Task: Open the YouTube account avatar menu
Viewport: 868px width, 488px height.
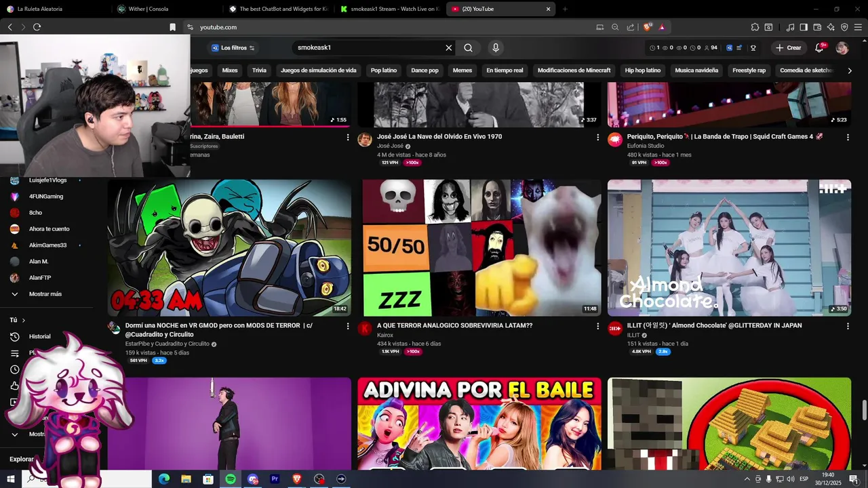Action: tap(842, 47)
